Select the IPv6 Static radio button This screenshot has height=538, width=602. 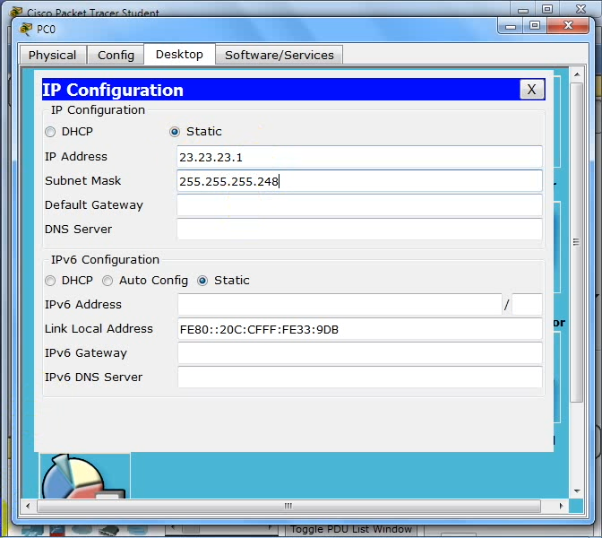coord(203,281)
